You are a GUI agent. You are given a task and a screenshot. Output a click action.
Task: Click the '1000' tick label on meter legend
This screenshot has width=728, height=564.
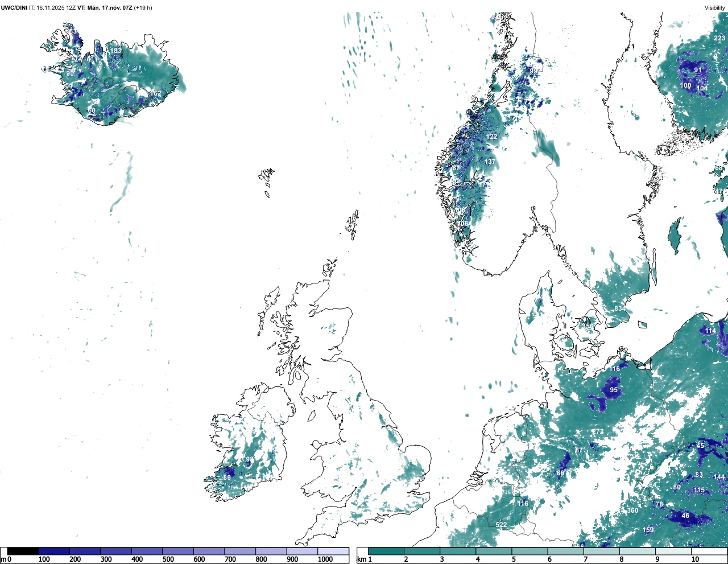325,559
